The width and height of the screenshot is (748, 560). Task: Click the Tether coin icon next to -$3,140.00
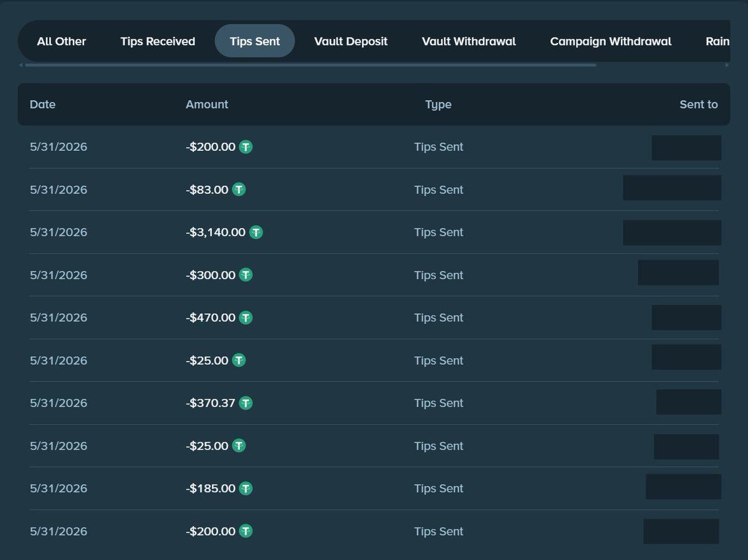[x=256, y=232]
